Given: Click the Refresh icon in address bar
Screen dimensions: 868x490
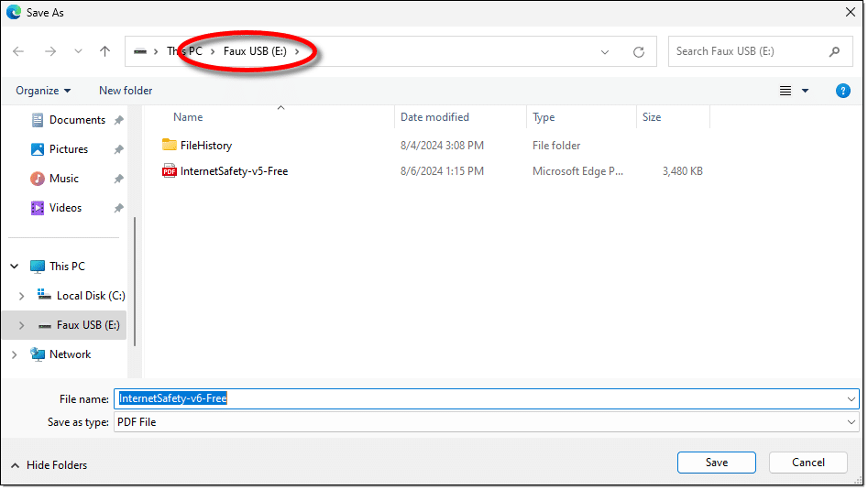Looking at the screenshot, I should pyautogui.click(x=639, y=52).
